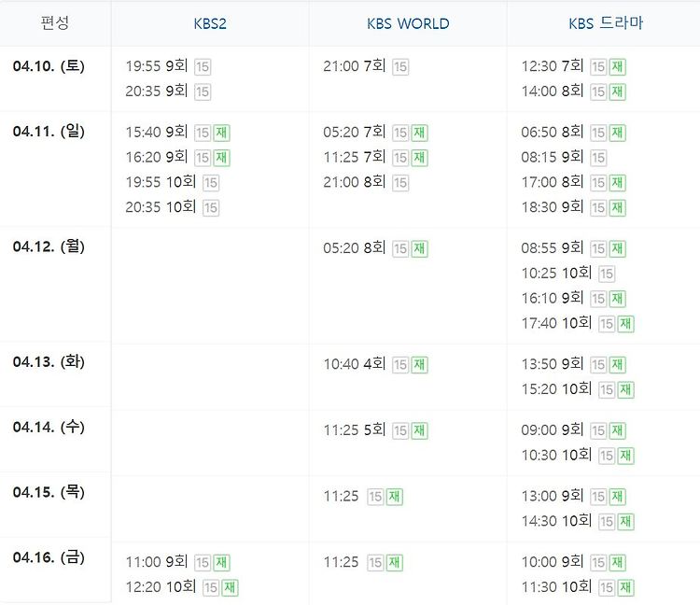Open the KBS2 channel header link
This screenshot has width=700, height=605.
210,23
